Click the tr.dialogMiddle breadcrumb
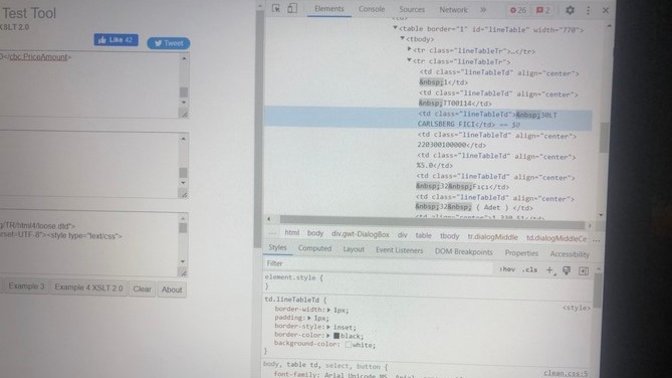Screen dimensions: 672x378 tap(492, 237)
